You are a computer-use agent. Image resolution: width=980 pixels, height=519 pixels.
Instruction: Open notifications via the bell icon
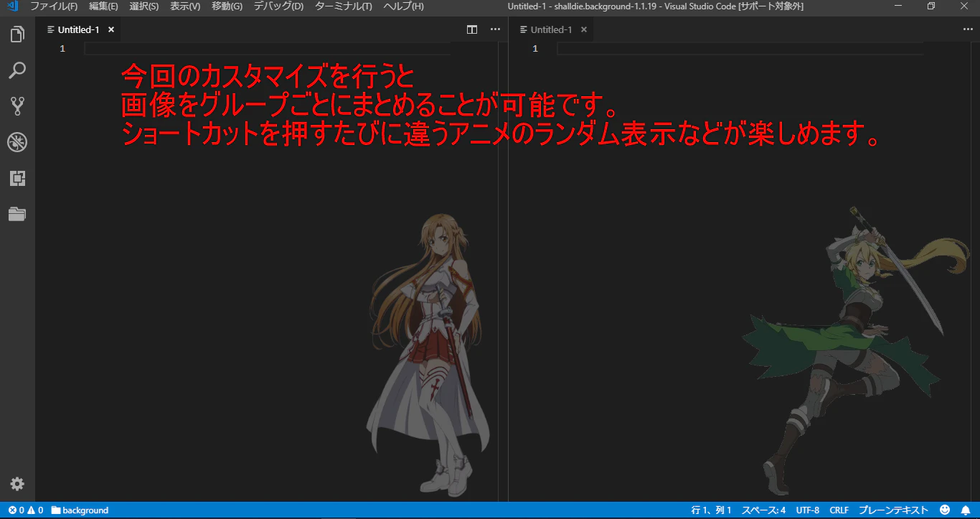[x=966, y=510]
